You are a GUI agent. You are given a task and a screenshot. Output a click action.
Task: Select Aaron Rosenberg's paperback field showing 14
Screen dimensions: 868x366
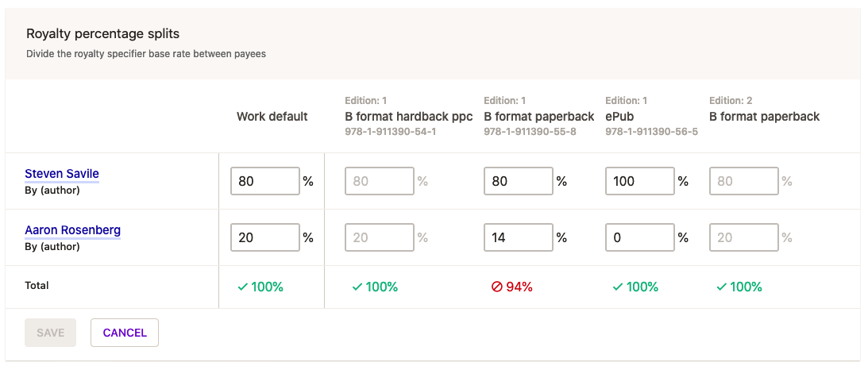[x=518, y=237]
